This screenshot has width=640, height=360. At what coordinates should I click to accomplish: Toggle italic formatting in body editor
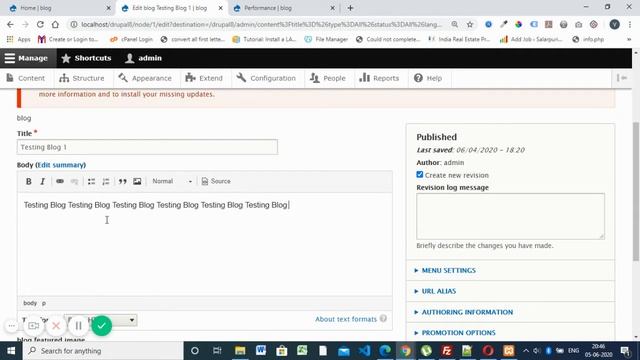point(42,181)
